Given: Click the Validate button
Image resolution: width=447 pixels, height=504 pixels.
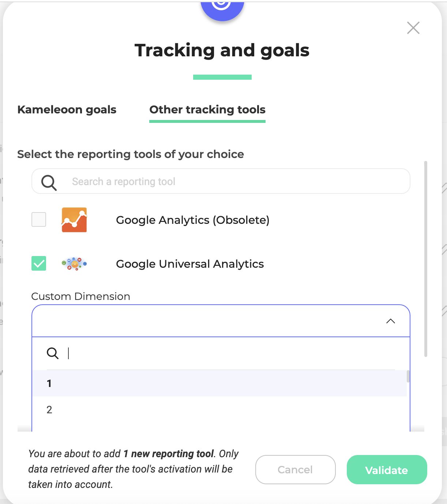Looking at the screenshot, I should (x=387, y=470).
